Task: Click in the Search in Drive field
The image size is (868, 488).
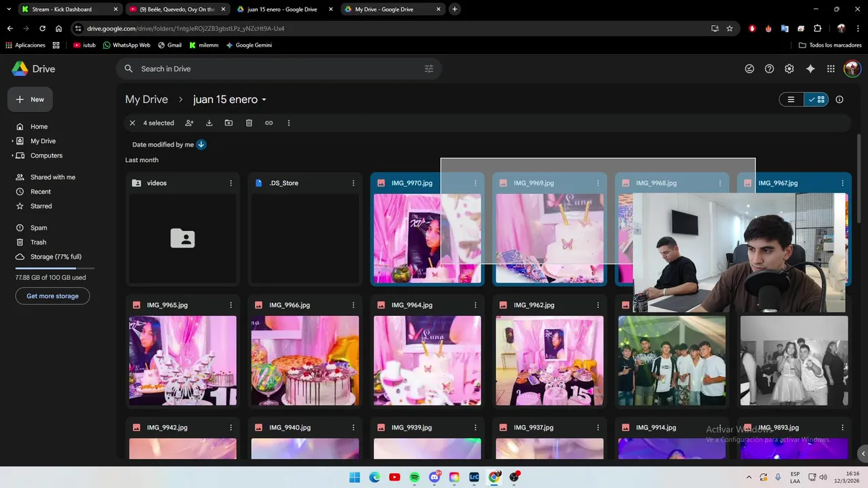Action: coord(278,68)
